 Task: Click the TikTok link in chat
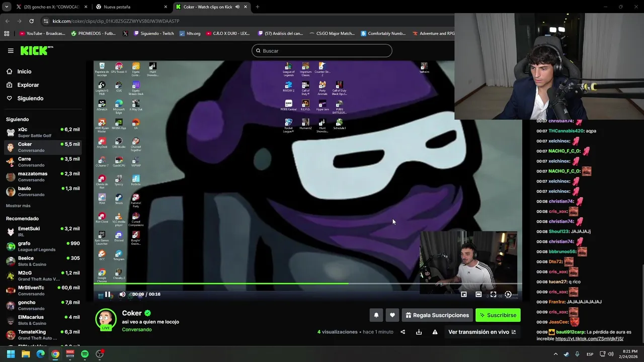(x=589, y=339)
